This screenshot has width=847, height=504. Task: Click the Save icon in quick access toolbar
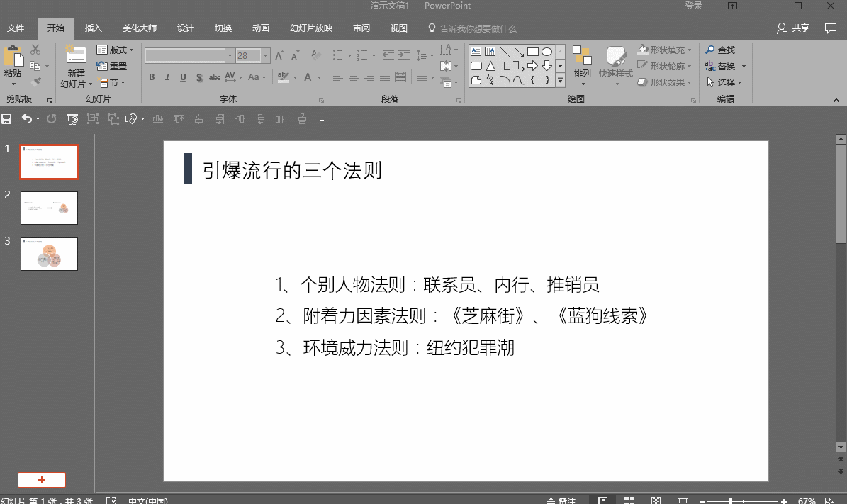coord(7,119)
